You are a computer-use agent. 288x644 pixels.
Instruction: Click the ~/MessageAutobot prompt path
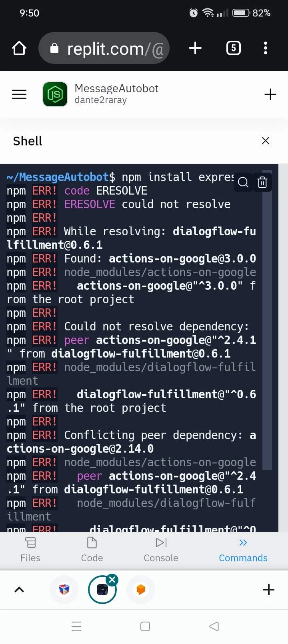point(58,177)
